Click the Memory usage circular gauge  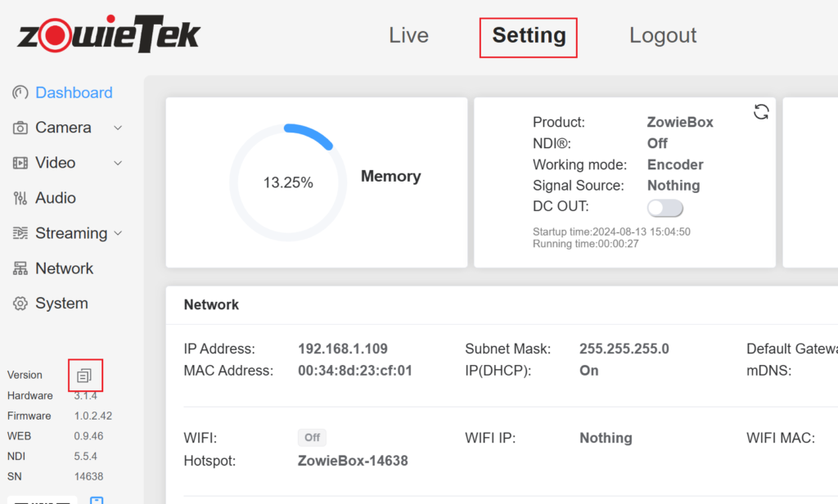288,182
